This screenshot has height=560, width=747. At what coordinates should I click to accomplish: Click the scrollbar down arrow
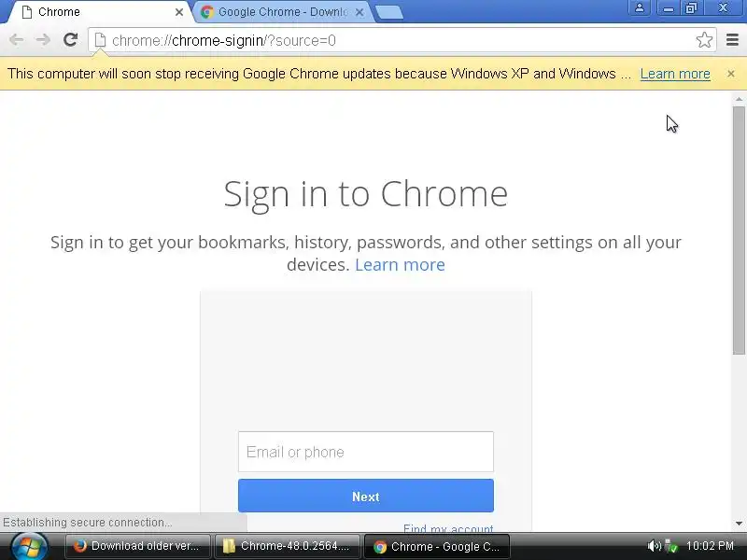(x=739, y=524)
